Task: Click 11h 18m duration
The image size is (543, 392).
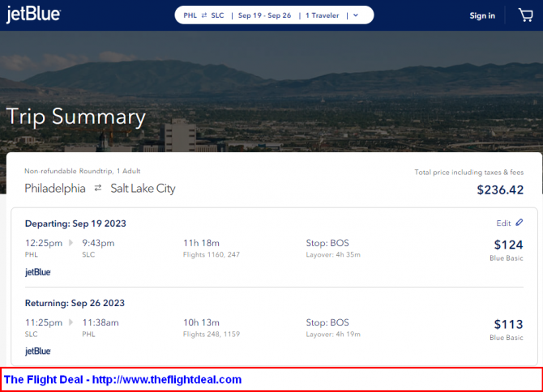Action: (201, 243)
